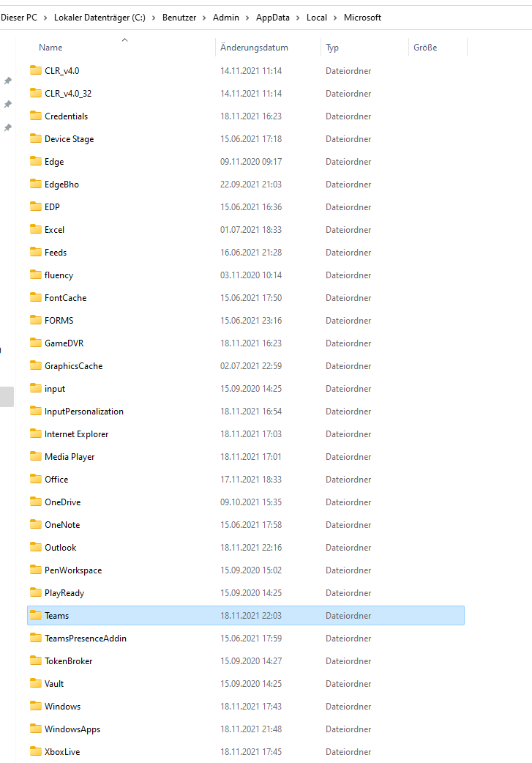Select the Credentials folder icon
532x763 pixels.
[x=36, y=116]
